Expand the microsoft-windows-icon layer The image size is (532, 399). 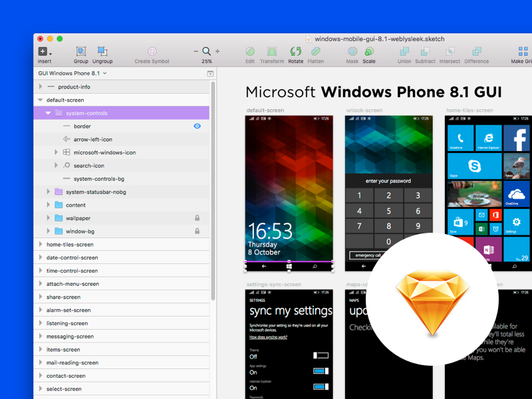point(56,152)
